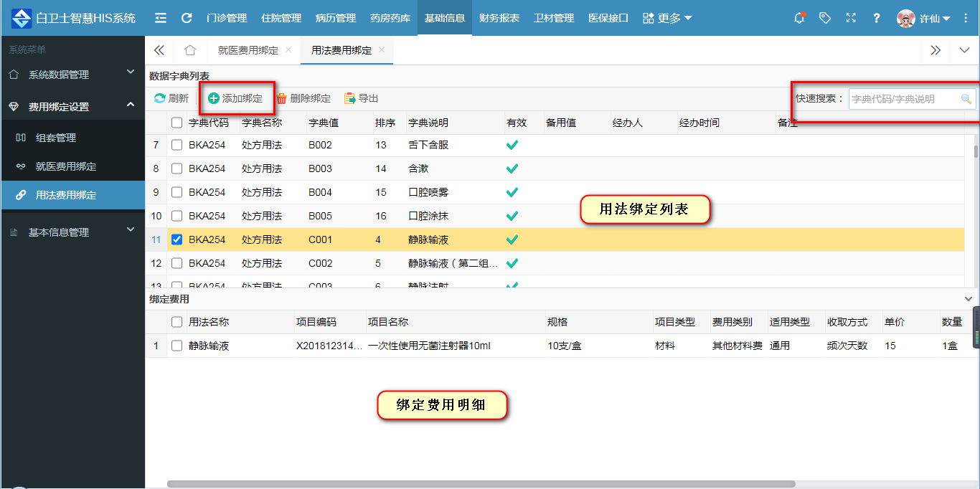
Task: Click the tag icon in header
Action: 825,18
